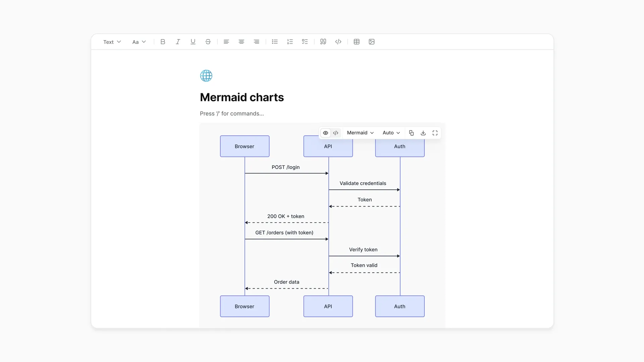The width and height of the screenshot is (644, 362).
Task: Click the 'Press / for commands' placeholder
Action: 232,114
